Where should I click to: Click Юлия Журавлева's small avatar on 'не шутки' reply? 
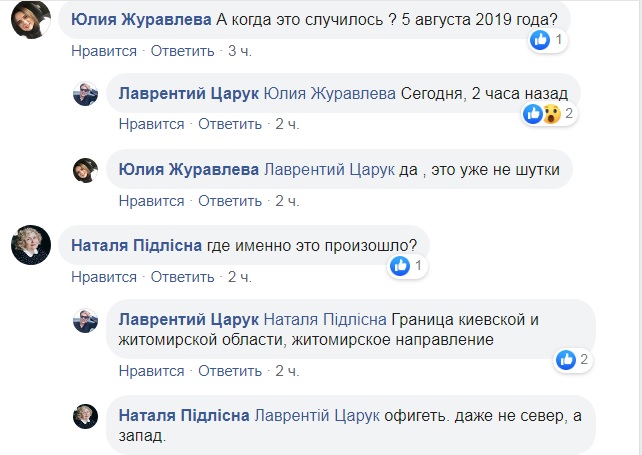tap(85, 170)
